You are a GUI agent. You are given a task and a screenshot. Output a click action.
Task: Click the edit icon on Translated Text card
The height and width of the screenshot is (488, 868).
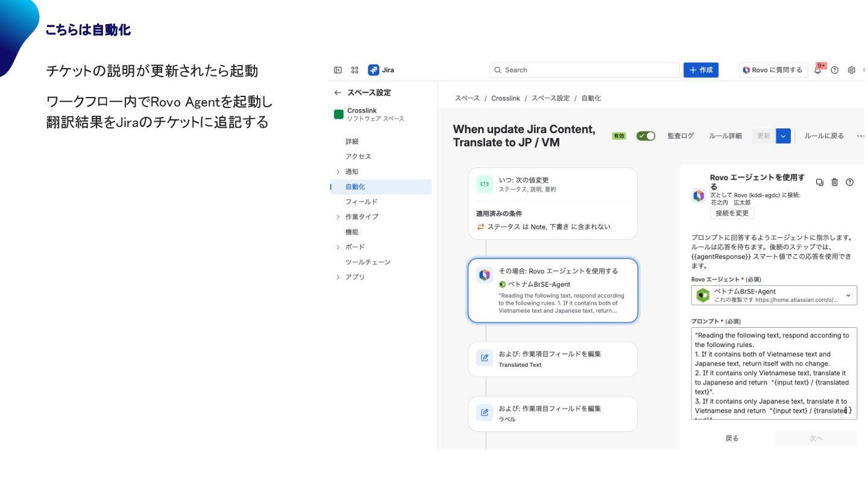coord(485,358)
